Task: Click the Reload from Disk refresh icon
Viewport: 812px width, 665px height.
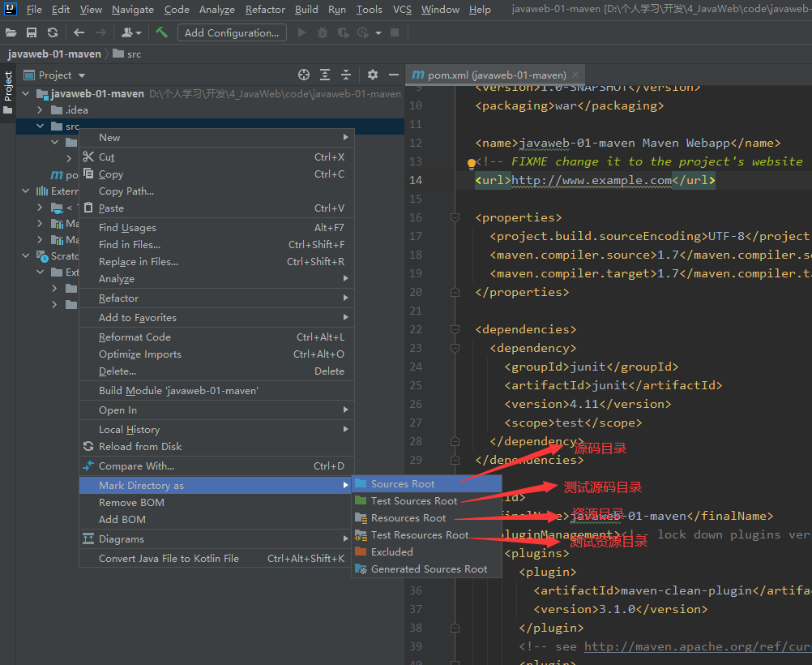Action: [x=88, y=446]
